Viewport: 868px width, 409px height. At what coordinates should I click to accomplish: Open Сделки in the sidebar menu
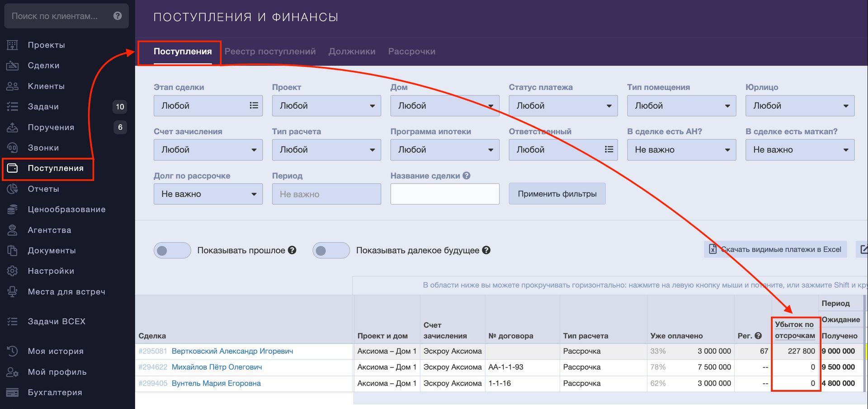[43, 66]
